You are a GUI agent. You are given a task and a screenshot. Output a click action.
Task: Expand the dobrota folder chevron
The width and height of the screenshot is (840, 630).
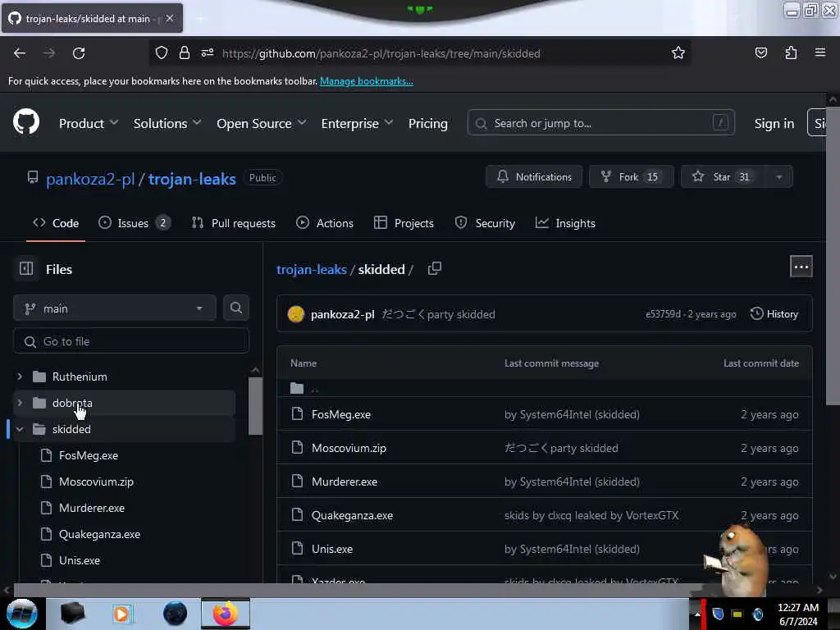[x=20, y=403]
